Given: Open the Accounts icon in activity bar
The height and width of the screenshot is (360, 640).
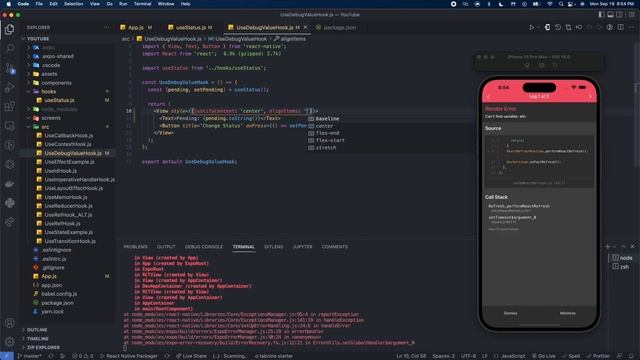Looking at the screenshot, I should coord(9,323).
